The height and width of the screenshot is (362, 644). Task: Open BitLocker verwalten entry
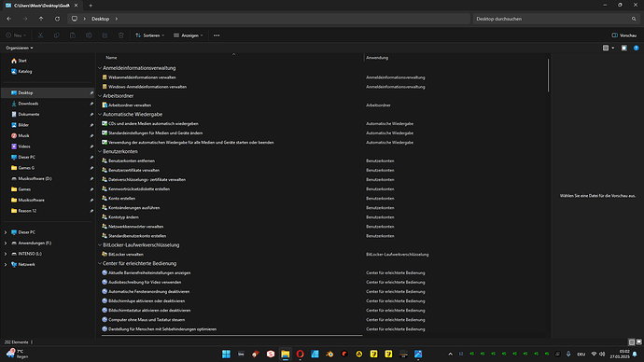click(126, 255)
